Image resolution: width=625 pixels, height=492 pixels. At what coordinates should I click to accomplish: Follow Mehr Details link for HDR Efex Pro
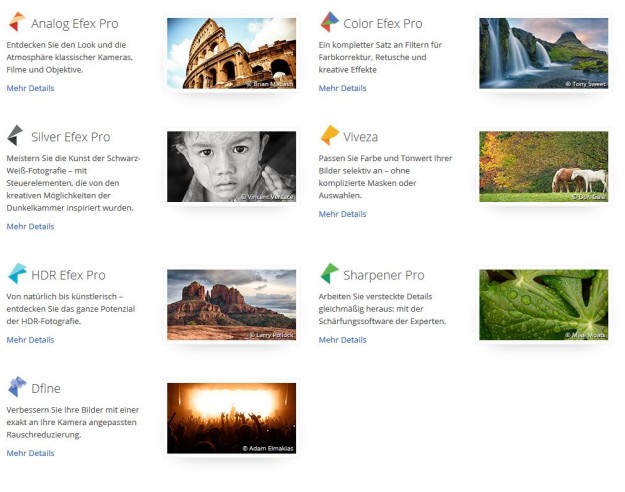coord(30,340)
